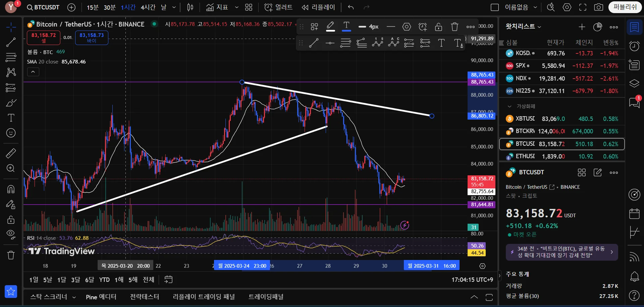Open the time interval dropdown chevron

click(x=174, y=7)
